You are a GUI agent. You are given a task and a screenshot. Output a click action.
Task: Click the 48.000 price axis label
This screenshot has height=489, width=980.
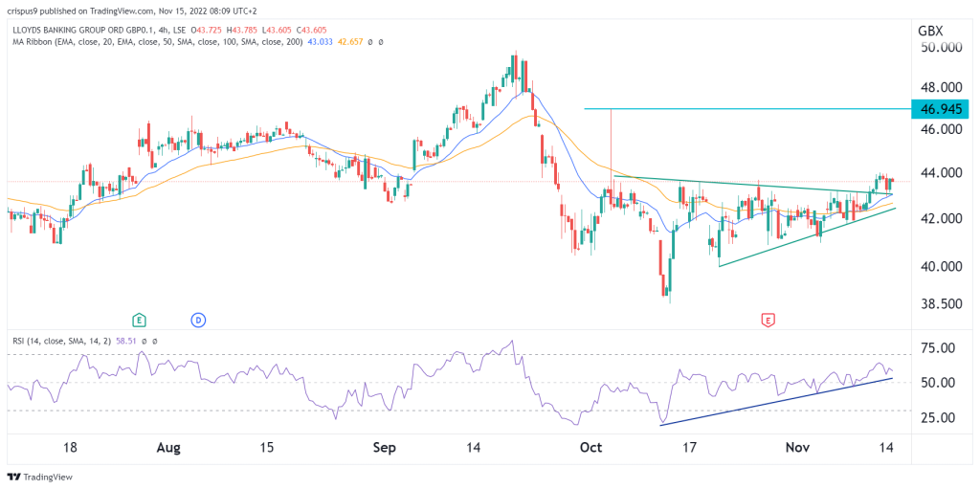[x=940, y=87]
